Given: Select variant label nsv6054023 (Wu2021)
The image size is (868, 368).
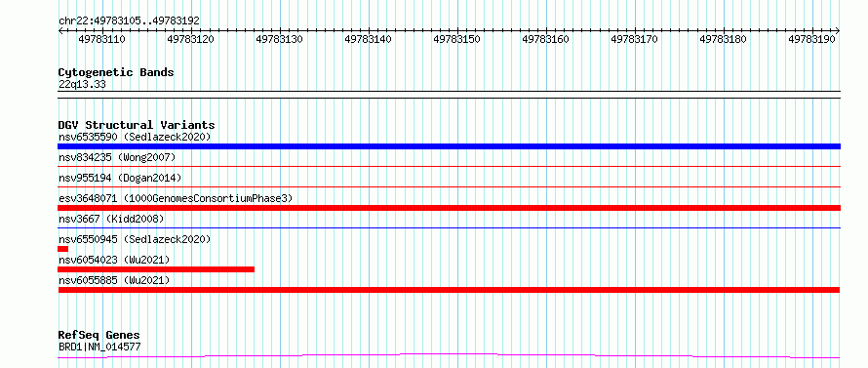Looking at the screenshot, I should [114, 260].
